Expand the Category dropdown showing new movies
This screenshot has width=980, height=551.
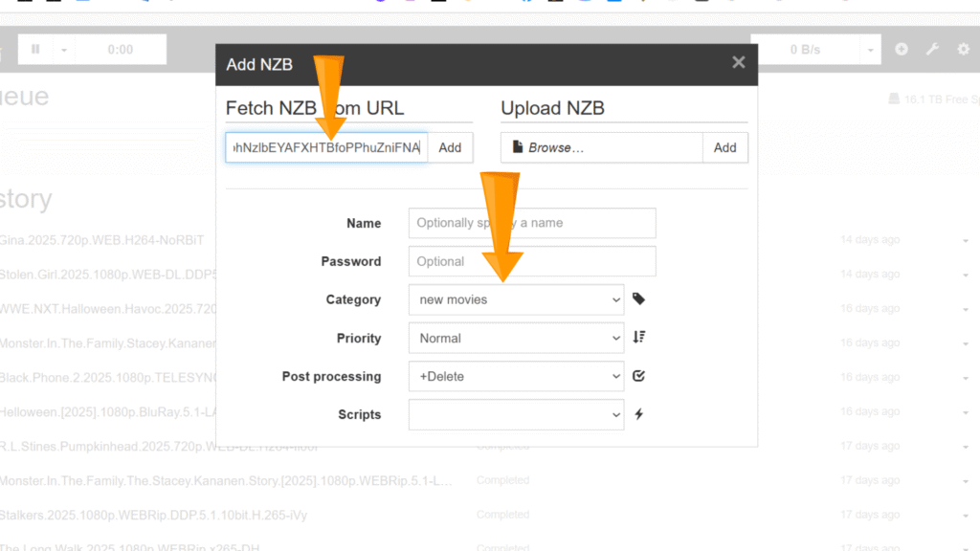pyautogui.click(x=517, y=299)
